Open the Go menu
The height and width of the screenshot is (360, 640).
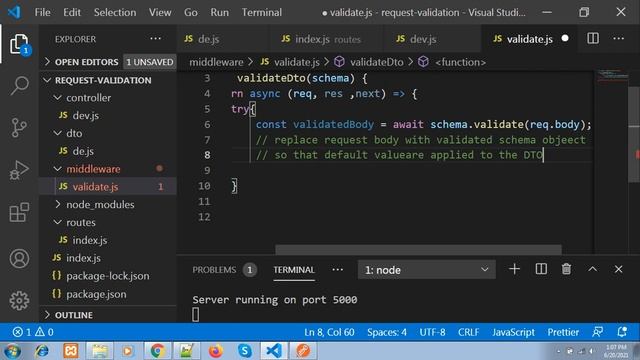[191, 12]
